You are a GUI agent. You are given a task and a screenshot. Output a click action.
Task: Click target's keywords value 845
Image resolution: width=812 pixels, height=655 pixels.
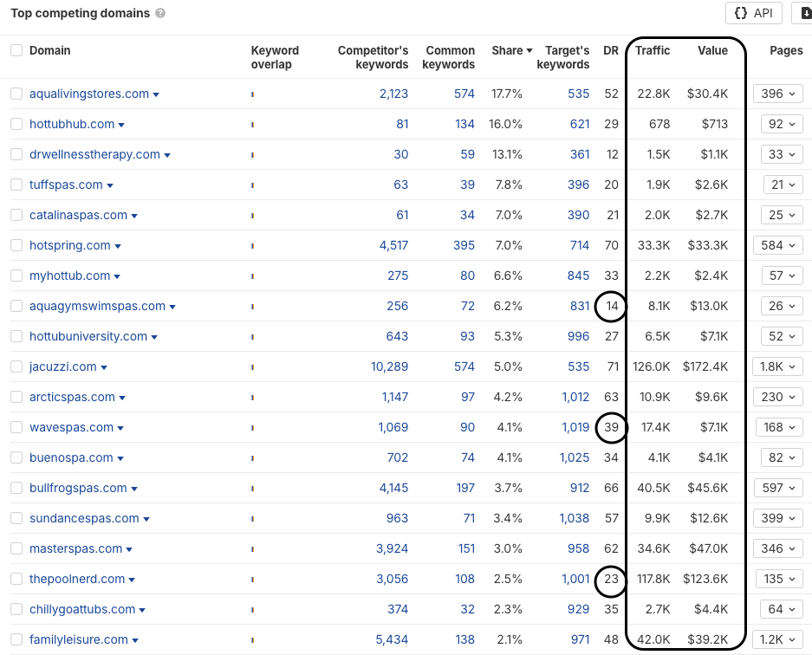[x=578, y=276]
